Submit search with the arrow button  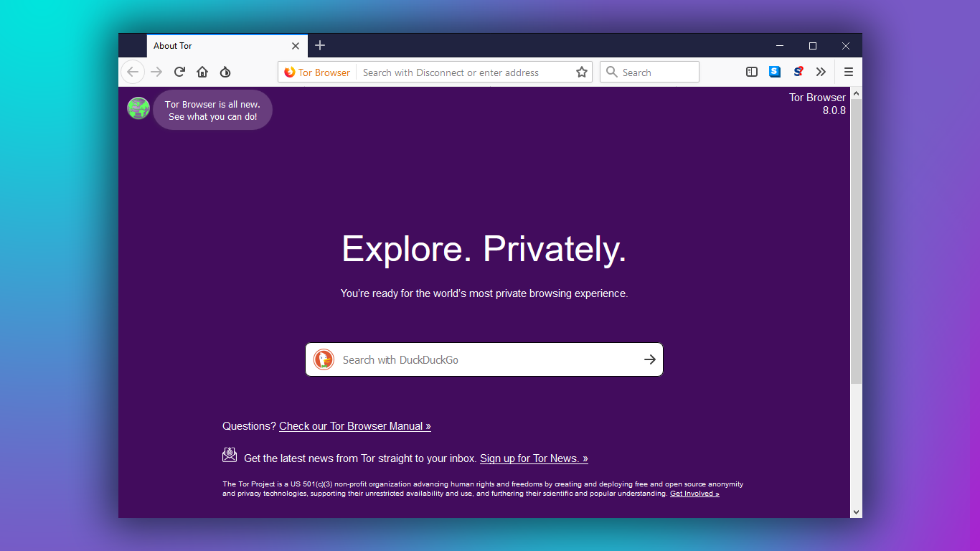(650, 359)
